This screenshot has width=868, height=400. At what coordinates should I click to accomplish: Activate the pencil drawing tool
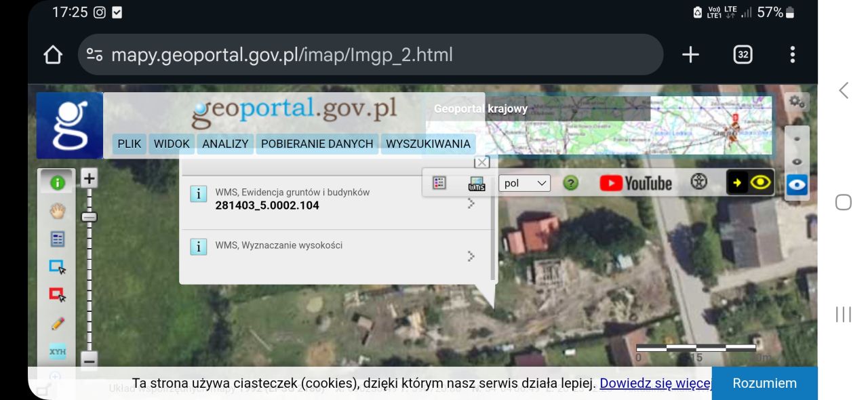[x=58, y=323]
